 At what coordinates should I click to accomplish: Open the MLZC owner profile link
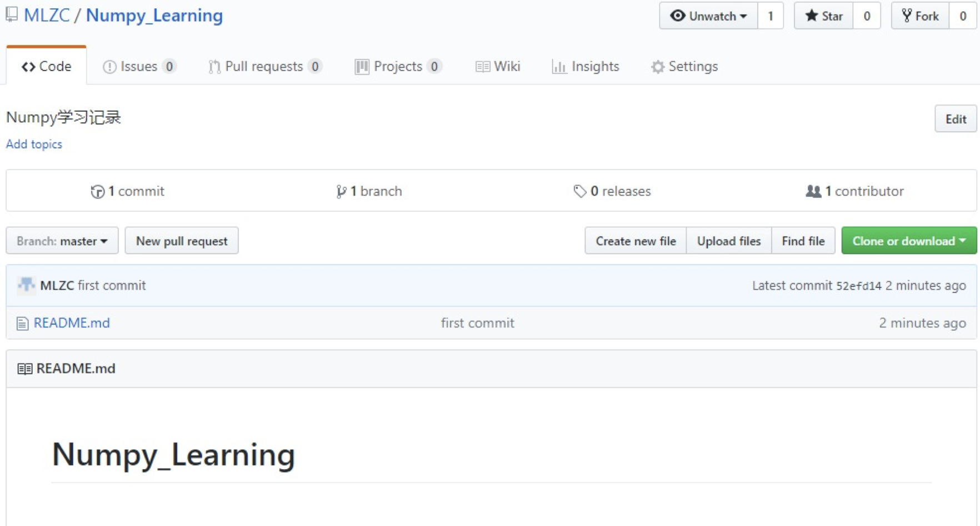[x=47, y=15]
